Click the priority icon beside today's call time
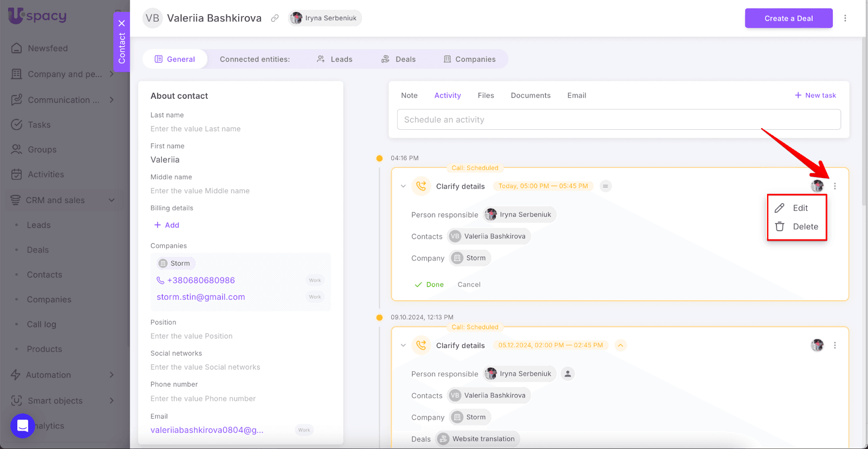 (605, 186)
